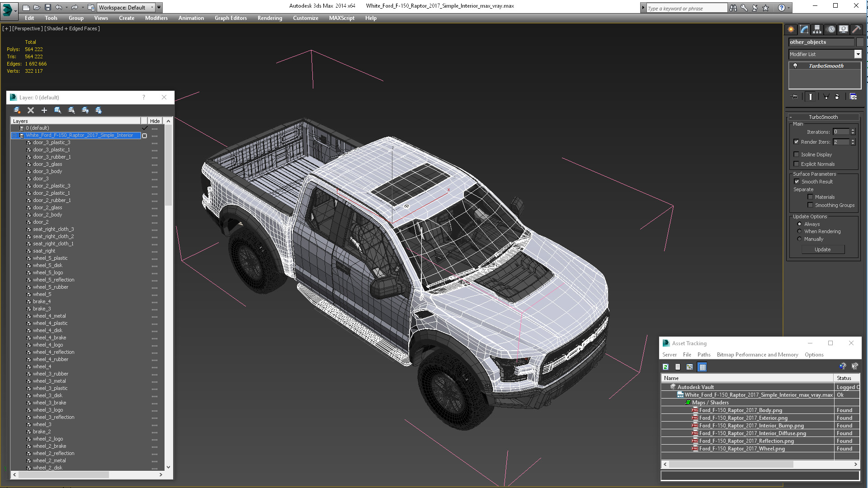868x488 pixels.
Task: Select wheel_4_rubber in the layer list
Action: tap(51, 360)
